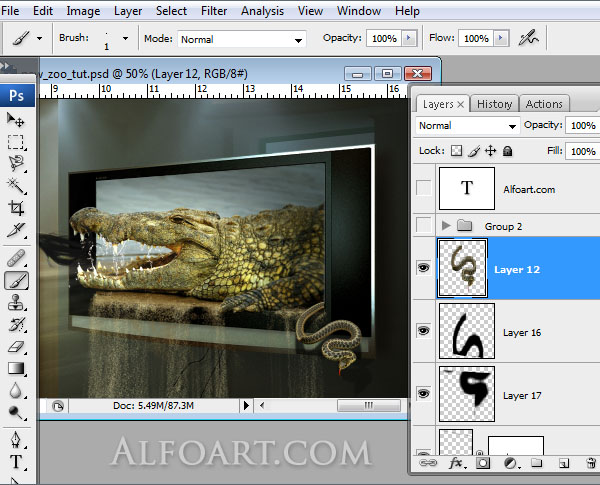Click the airbrush icon in options bar
This screenshot has height=485, width=600.
[528, 38]
